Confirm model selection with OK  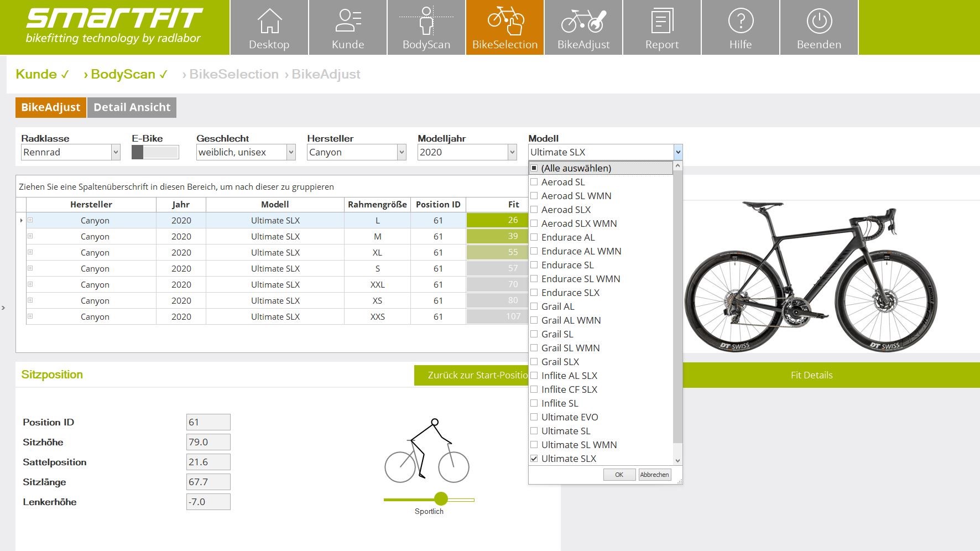pos(619,475)
